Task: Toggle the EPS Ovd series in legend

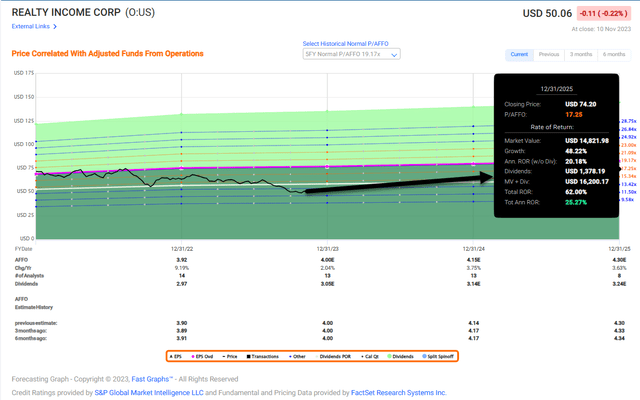Action: (x=202, y=356)
